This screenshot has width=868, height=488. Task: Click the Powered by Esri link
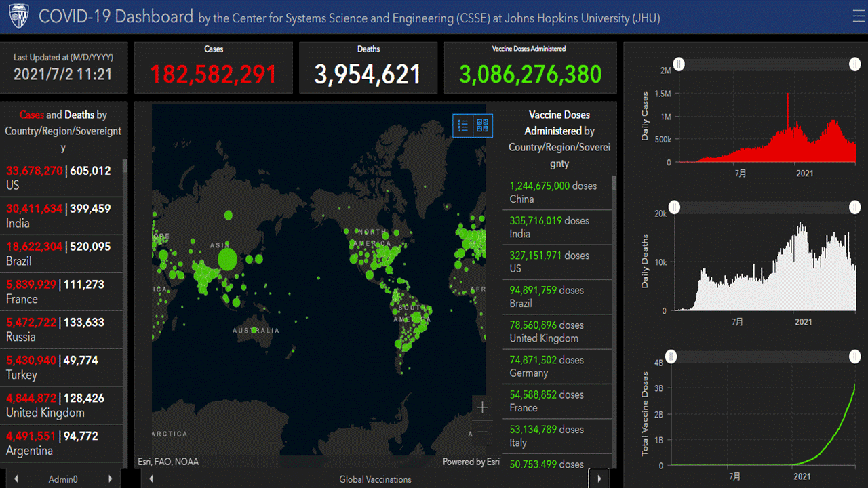[x=471, y=462]
